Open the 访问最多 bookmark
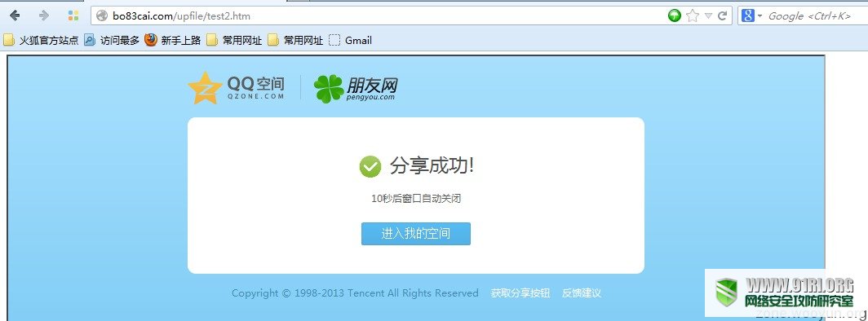This screenshot has height=321, width=868. pos(112,41)
